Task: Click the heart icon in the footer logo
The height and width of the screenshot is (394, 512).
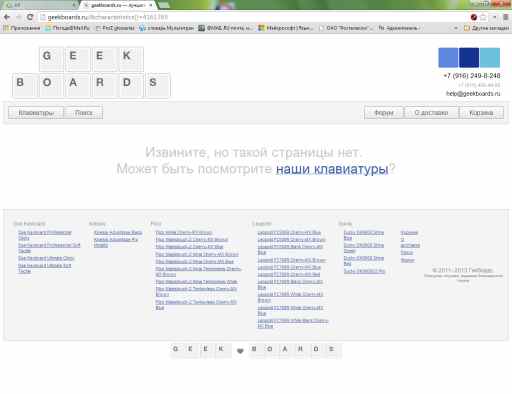Action: click(x=240, y=351)
